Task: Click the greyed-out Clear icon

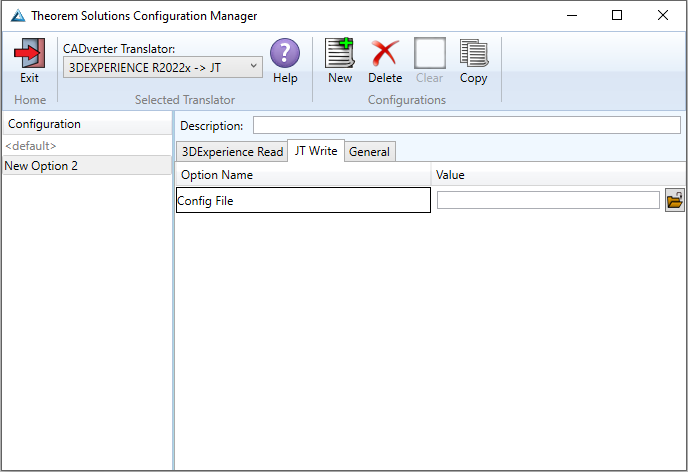Action: point(430,53)
